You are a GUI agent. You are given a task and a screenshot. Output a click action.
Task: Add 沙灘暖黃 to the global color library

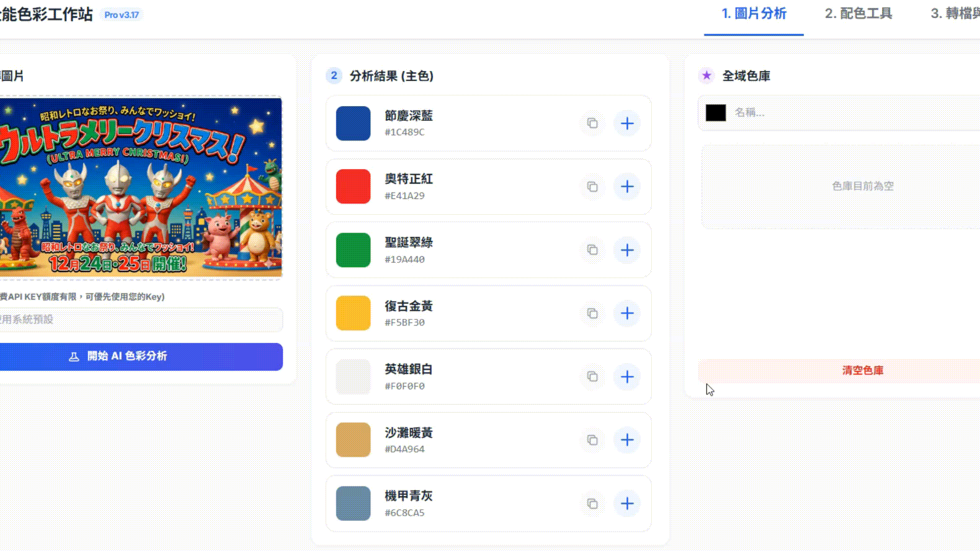pyautogui.click(x=627, y=440)
